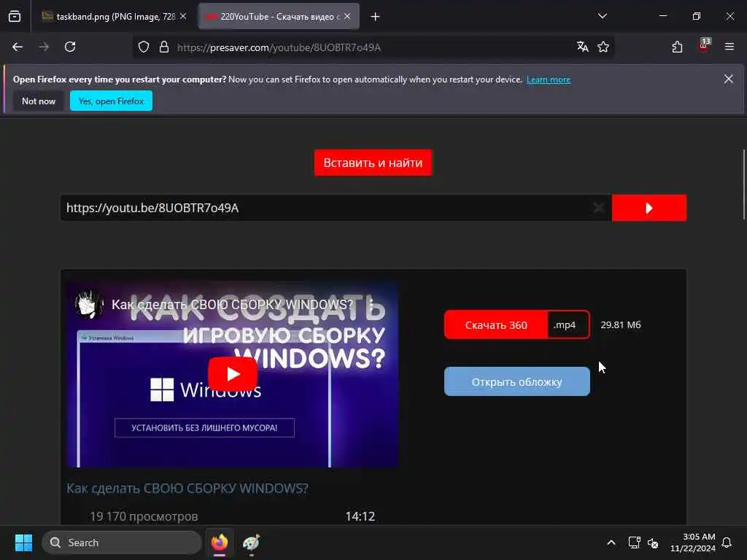Click the Как сделать СВОЮ СБОРКУ WINDOWS? heading
The height and width of the screenshot is (560, 747).
[187, 488]
